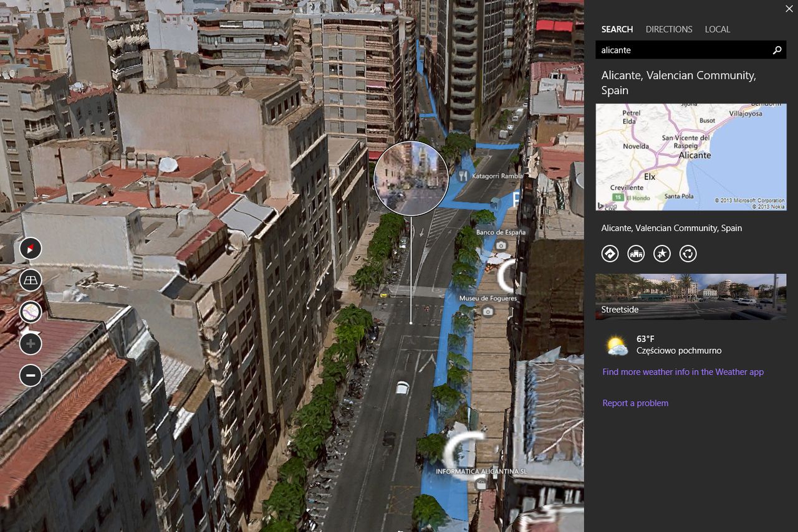Get directions using the arrow circle icon
This screenshot has height=532, width=798.
coord(610,254)
